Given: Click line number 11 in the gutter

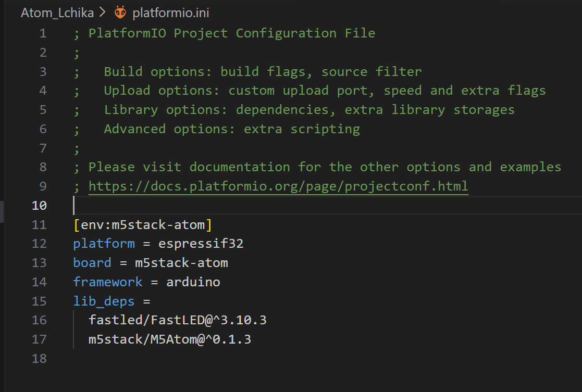Looking at the screenshot, I should (39, 225).
